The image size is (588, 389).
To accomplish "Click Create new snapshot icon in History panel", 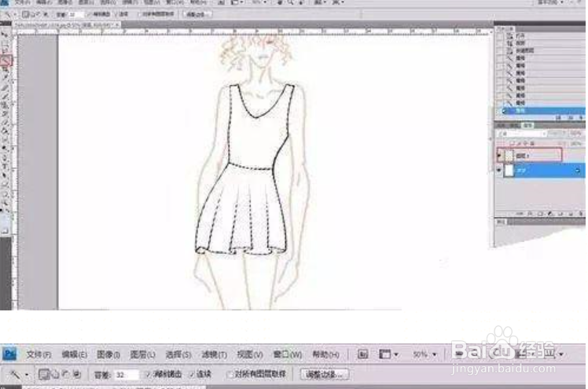I will [571, 118].
